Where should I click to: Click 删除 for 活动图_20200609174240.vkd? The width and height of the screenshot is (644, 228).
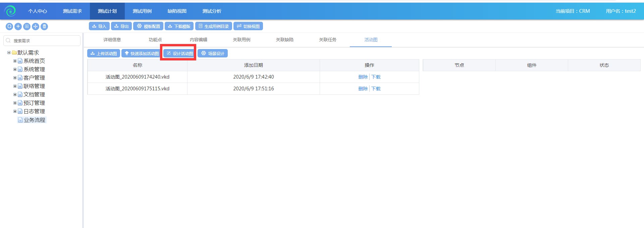point(363,77)
